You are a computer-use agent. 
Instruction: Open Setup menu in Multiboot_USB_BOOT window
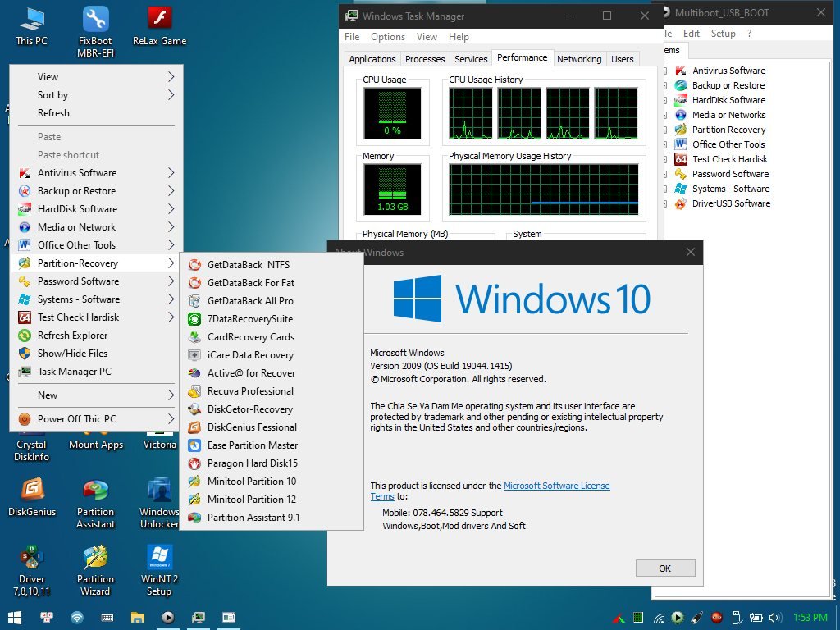click(723, 33)
